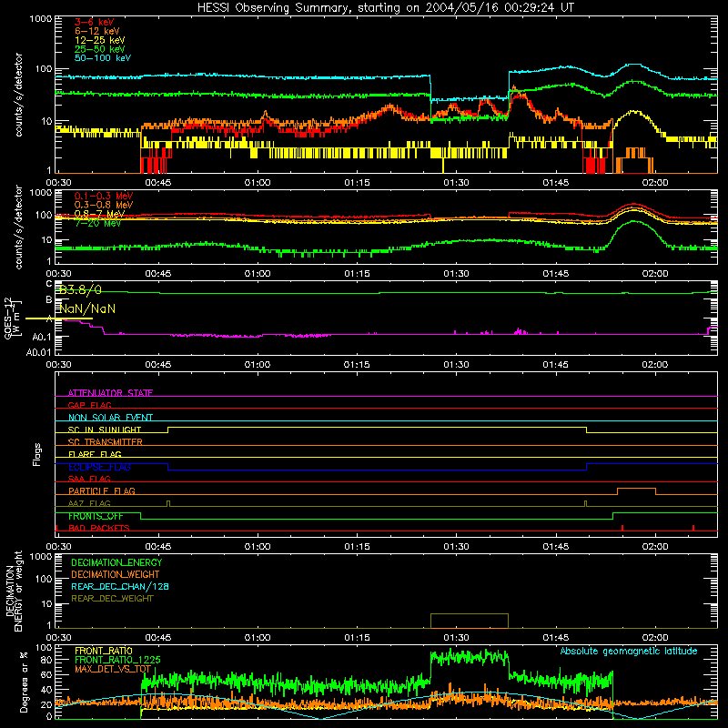Image resolution: width=728 pixels, height=728 pixels.
Task: Click the REAR_DEC_WEIGHT box near 01:30
Action: pos(470,621)
